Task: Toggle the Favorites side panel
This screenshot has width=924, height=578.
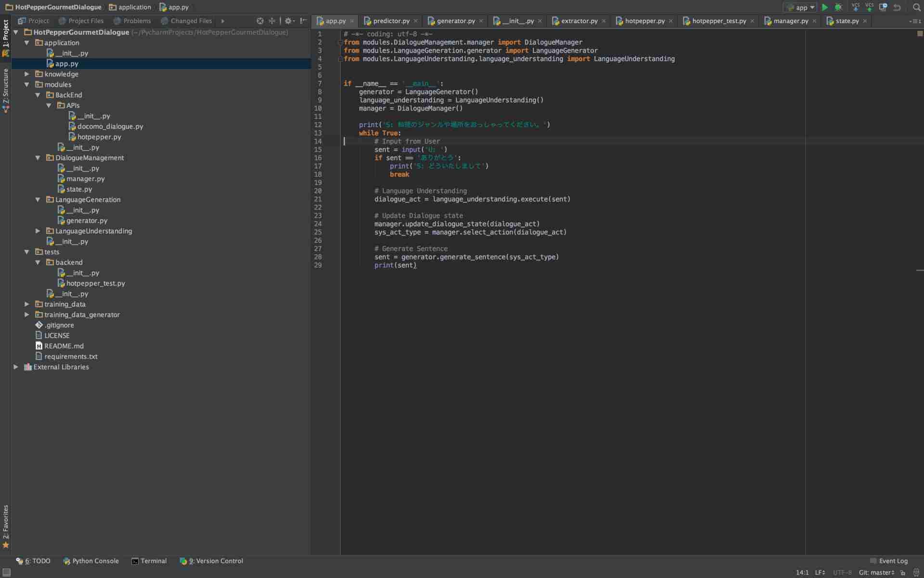Action: [6, 525]
